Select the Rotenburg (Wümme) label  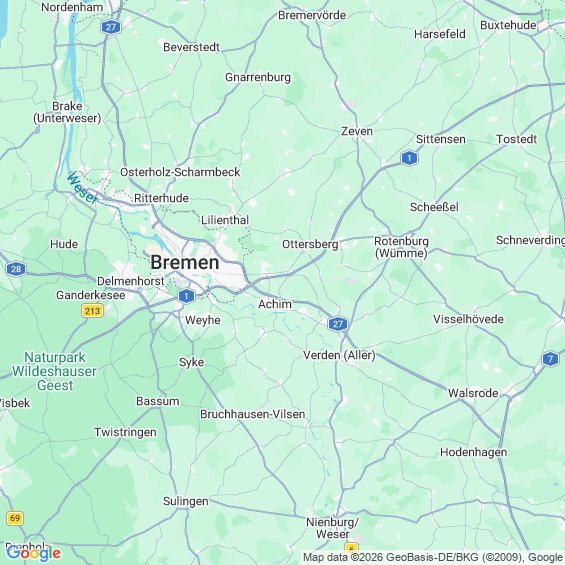tap(401, 247)
